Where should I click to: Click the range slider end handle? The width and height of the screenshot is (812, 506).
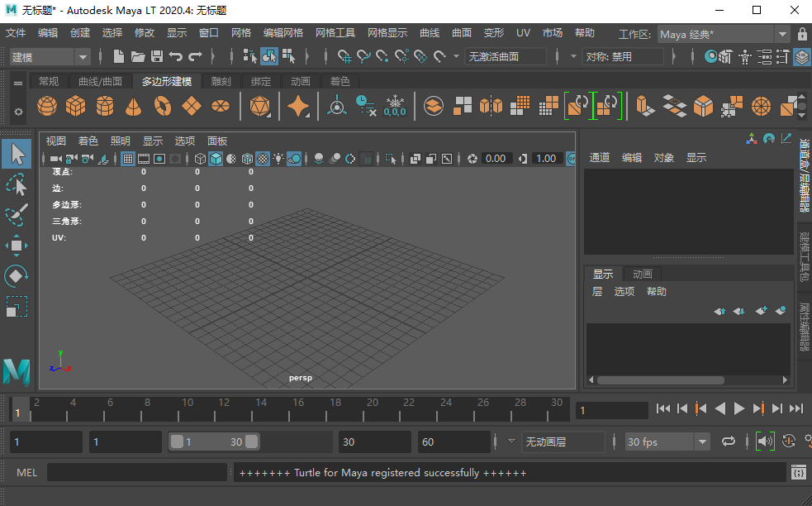tap(252, 442)
